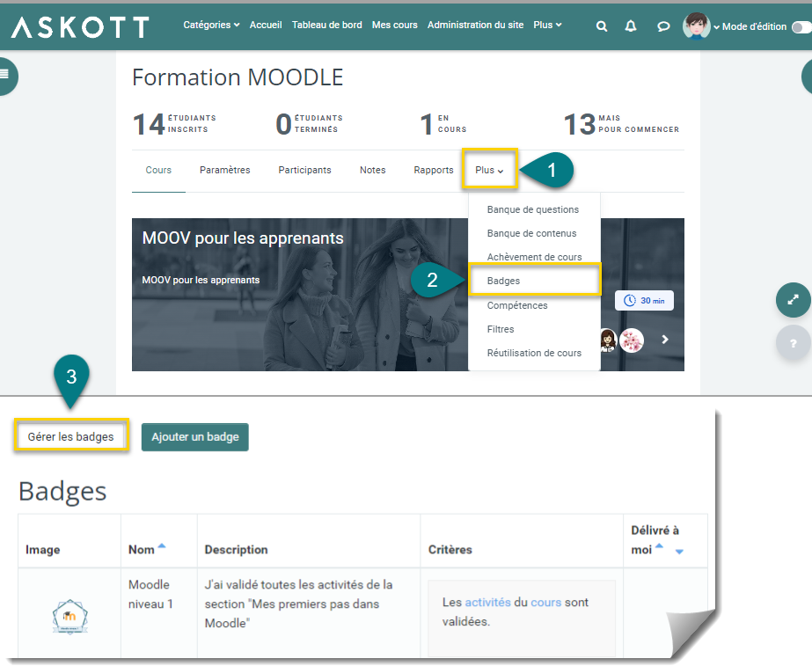
Task: Open Tableau de bord
Action: (326, 25)
